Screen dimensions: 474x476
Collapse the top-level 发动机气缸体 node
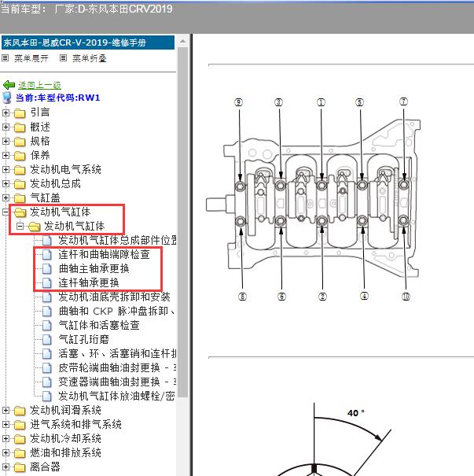click(x=6, y=212)
